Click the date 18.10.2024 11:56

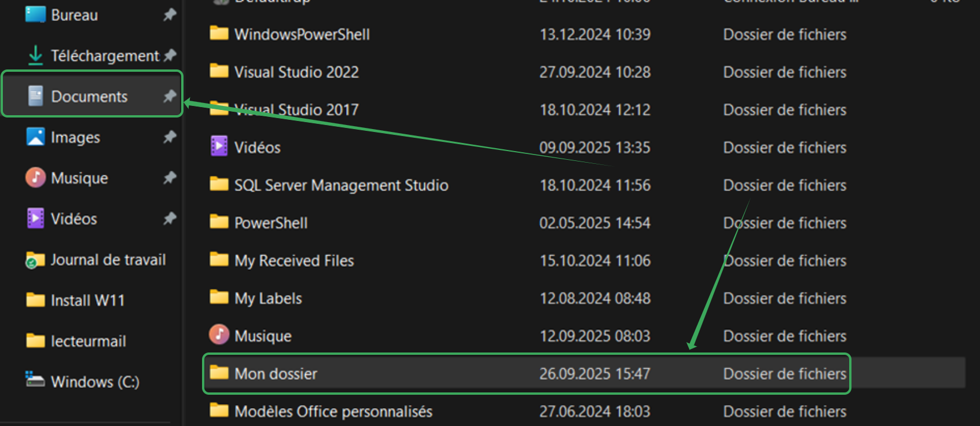[595, 185]
